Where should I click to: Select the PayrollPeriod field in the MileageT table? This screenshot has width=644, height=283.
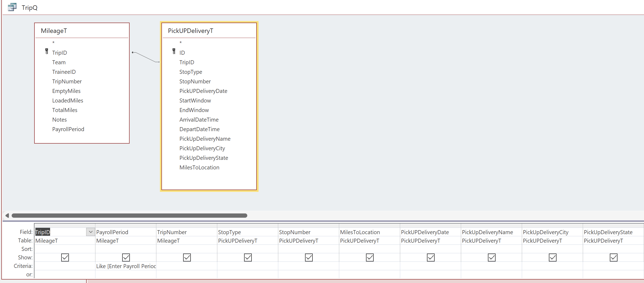tap(68, 129)
